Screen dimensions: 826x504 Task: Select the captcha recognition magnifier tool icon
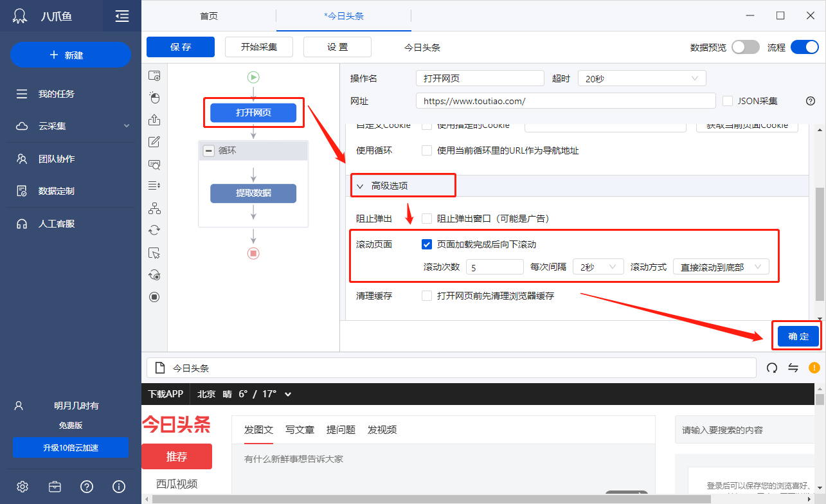[x=154, y=164]
